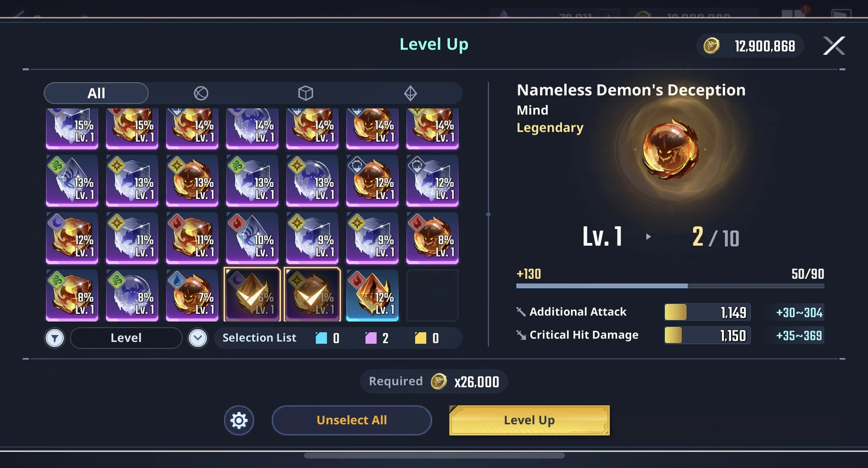Open the gear settings icon
This screenshot has width=868, height=468.
(239, 420)
